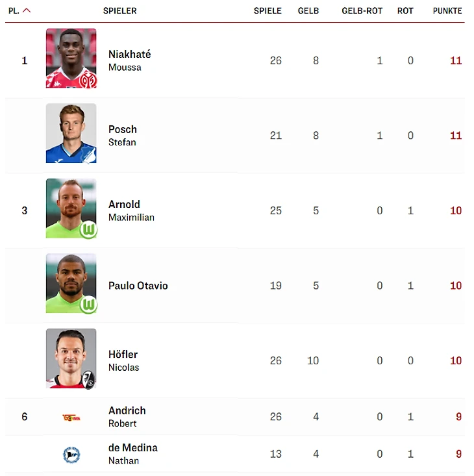Viewport: 474px width, 476px height.
Task: Click the Union Berlin club logo
Action: tap(71, 417)
